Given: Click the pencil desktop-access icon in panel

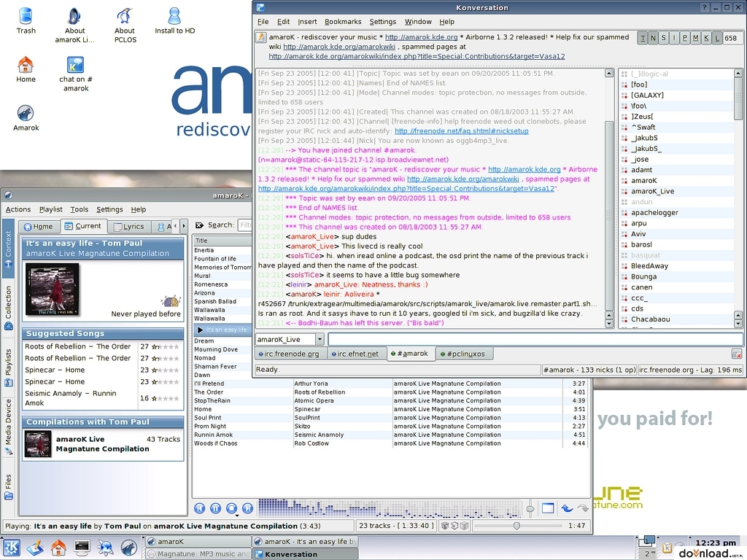Looking at the screenshot, I should 35,548.
